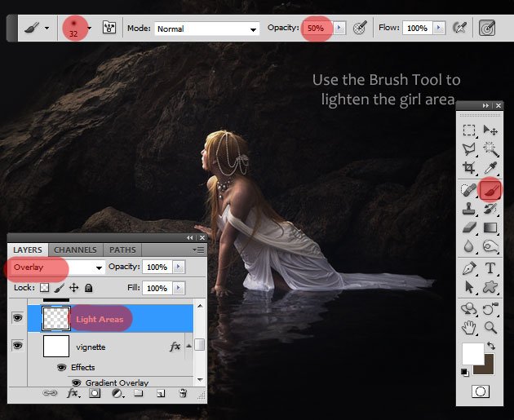Viewport: 514px width, 420px height.
Task: Open the brush preset picker
Action: pyautogui.click(x=89, y=29)
